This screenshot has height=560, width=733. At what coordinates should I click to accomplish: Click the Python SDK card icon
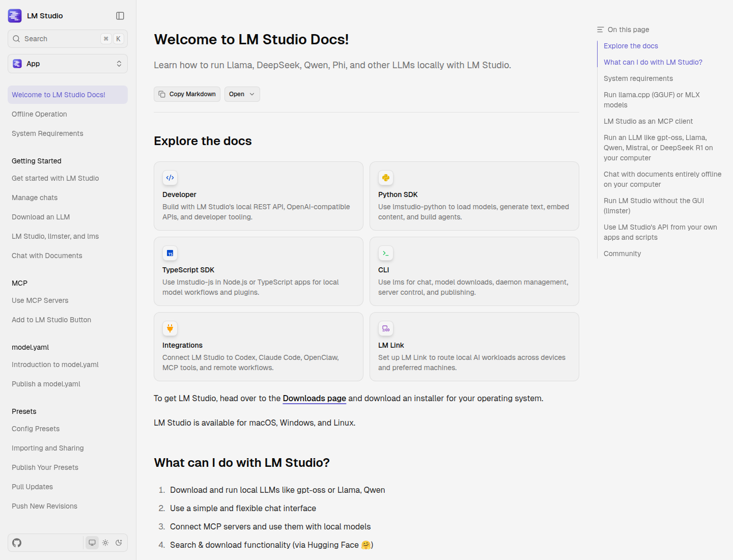pyautogui.click(x=386, y=178)
